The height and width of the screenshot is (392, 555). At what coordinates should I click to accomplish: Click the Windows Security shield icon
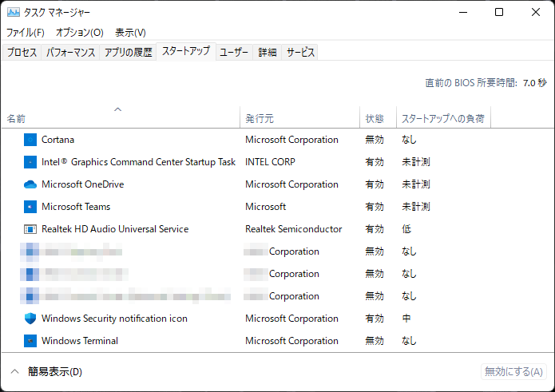coord(30,319)
